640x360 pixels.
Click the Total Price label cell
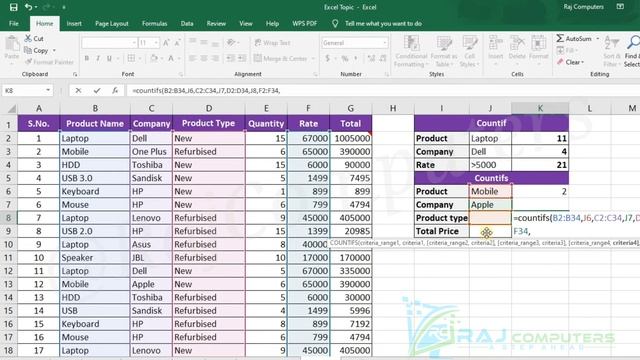(442, 231)
